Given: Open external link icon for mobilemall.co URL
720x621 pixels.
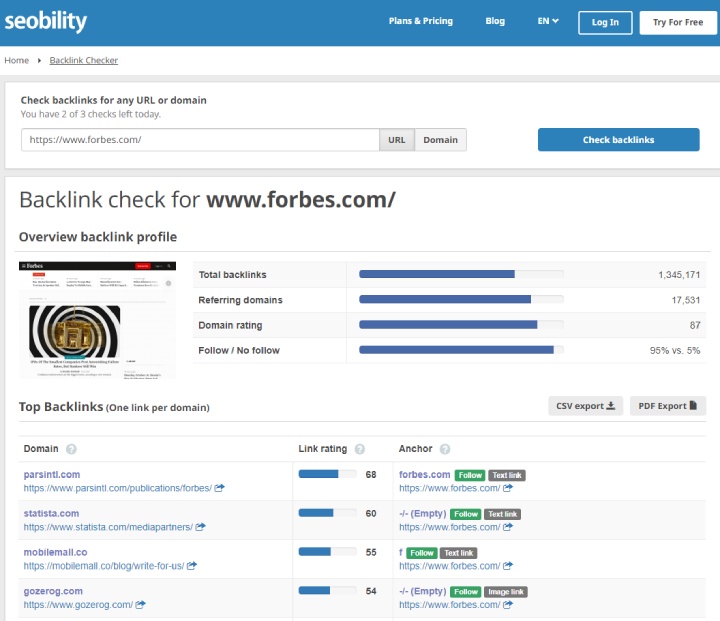Looking at the screenshot, I should pyautogui.click(x=191, y=565).
